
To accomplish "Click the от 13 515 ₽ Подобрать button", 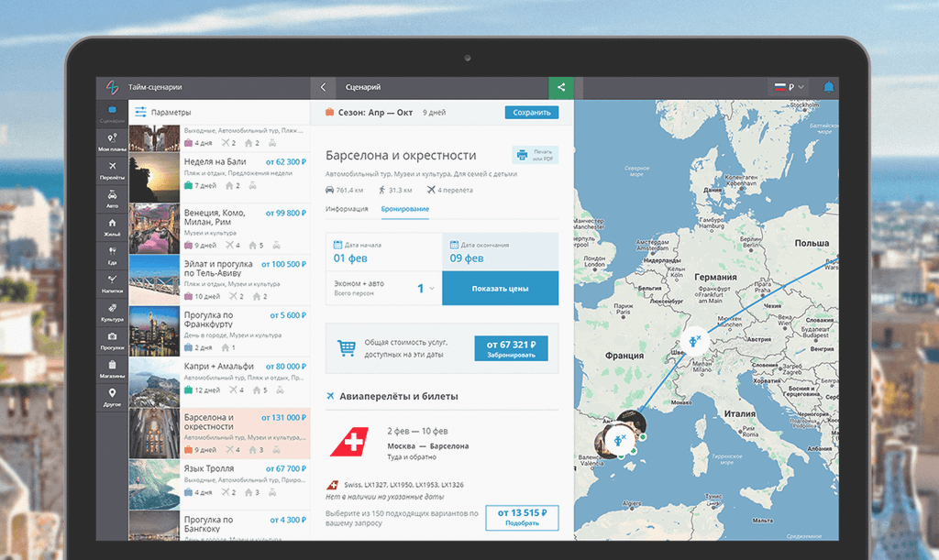I will (x=522, y=518).
